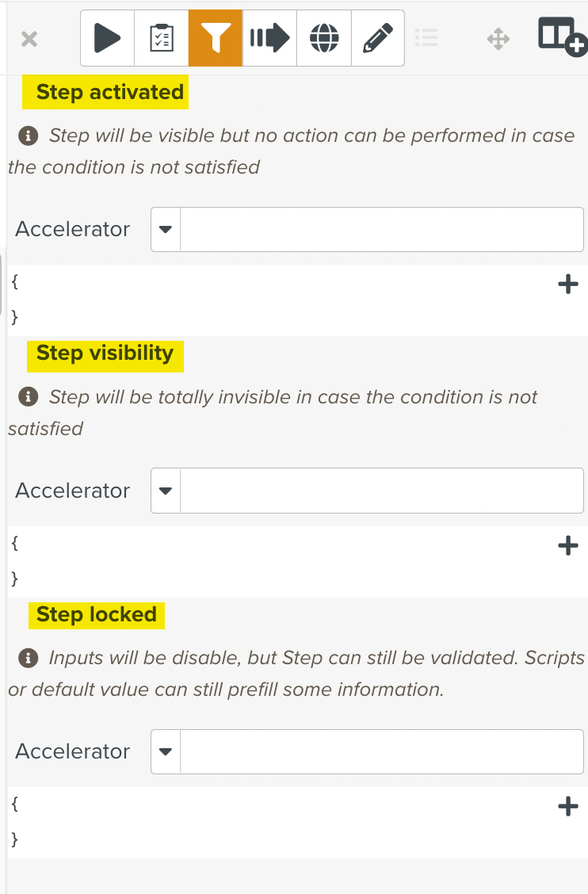Viewport: 588px width, 894px height.
Task: Click the X close icon top left
Action: (x=29, y=37)
